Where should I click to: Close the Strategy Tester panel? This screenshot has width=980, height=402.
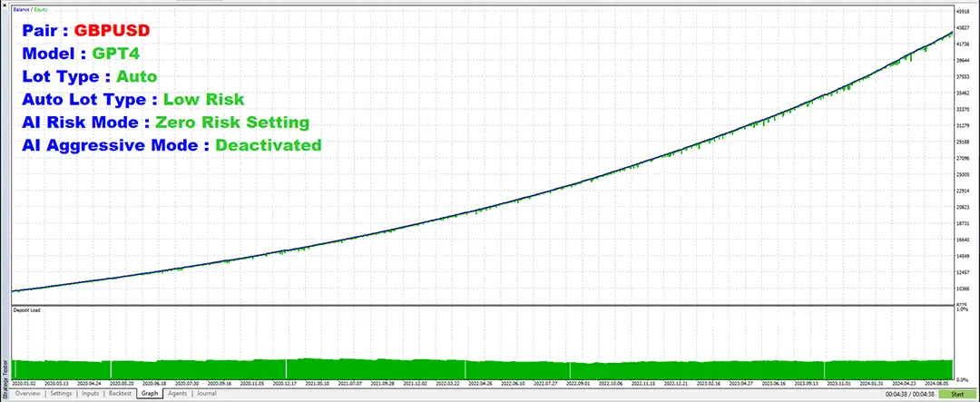pos(4,5)
